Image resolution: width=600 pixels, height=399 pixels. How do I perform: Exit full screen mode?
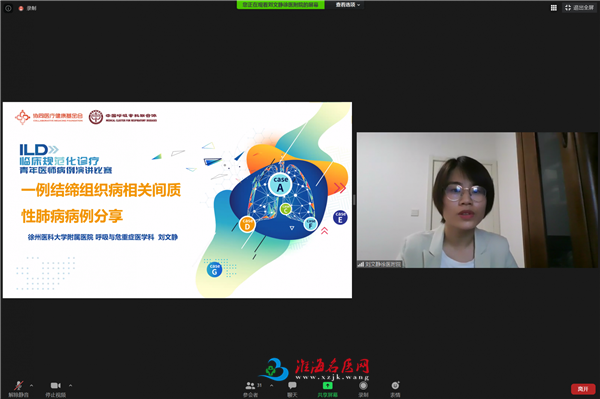point(579,8)
